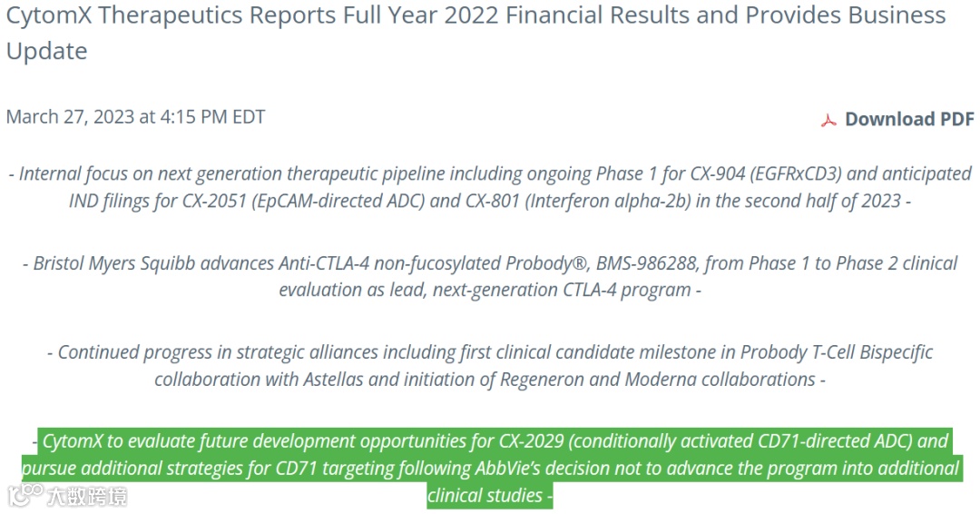
Task: Click the Probody T-Cell Bispecific phrase
Action: 837,352
